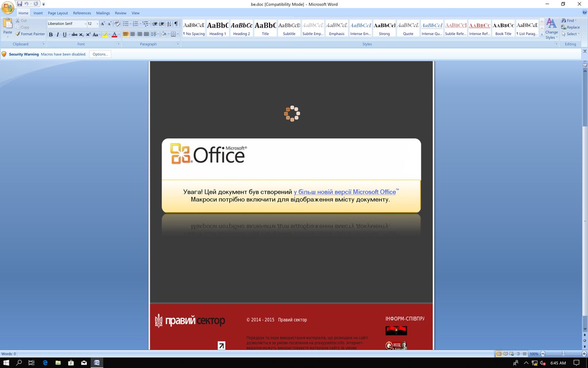Screen dimensions: 588x368
Task: Open Task View on taskbar
Action: tap(32, 363)
